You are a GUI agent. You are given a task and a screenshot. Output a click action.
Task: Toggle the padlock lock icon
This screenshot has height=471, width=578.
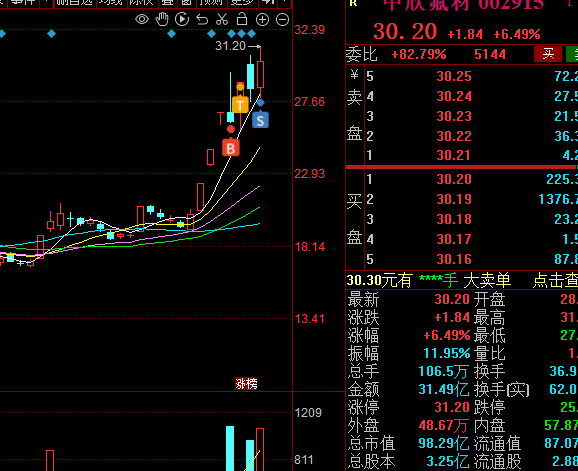[x=242, y=19]
